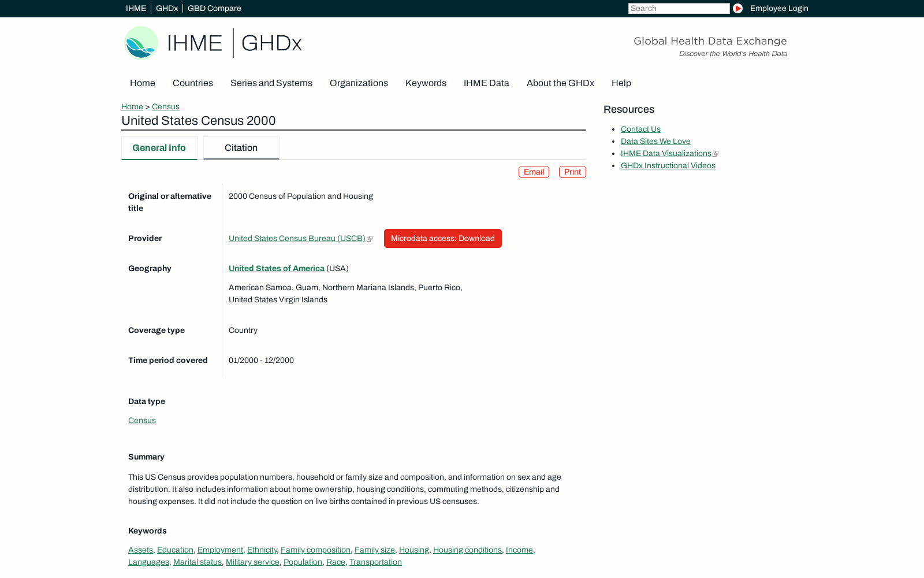
Task: Click the Marital status keyword link
Action: point(198,562)
